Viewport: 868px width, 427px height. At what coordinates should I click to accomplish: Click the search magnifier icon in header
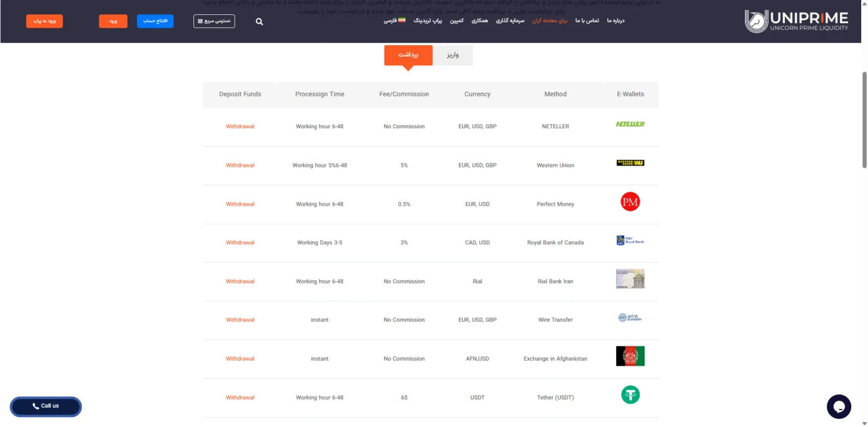tap(259, 22)
